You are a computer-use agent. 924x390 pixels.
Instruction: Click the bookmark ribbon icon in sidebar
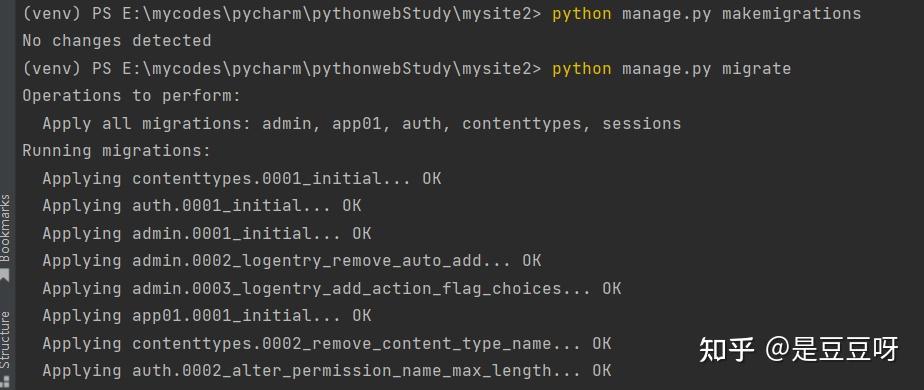pos(5,275)
